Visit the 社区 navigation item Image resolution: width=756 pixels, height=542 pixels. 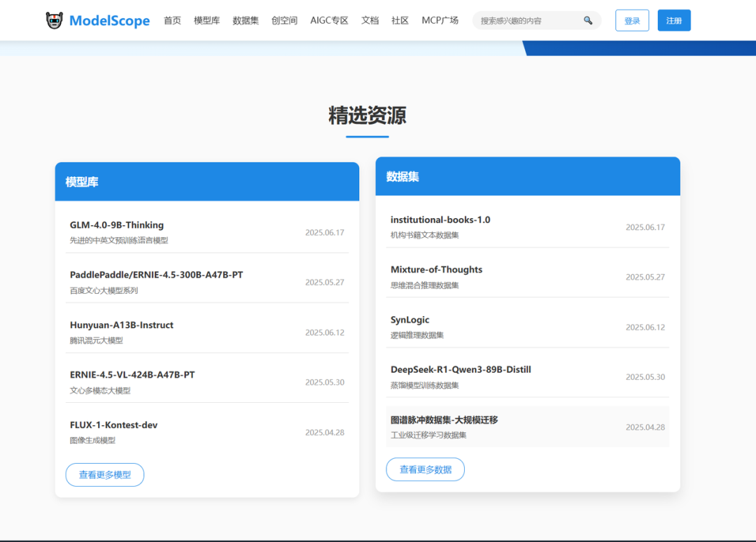click(x=400, y=20)
